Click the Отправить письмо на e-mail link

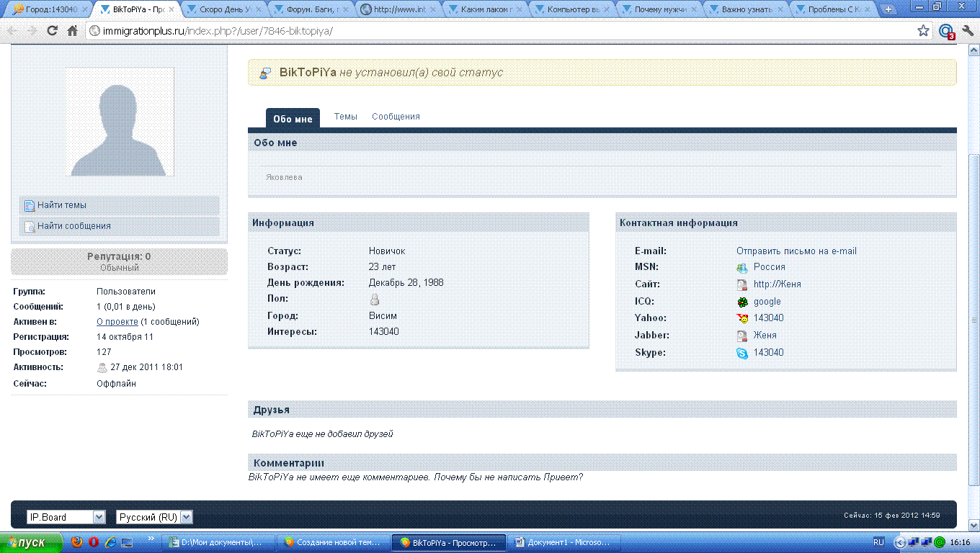click(x=796, y=251)
